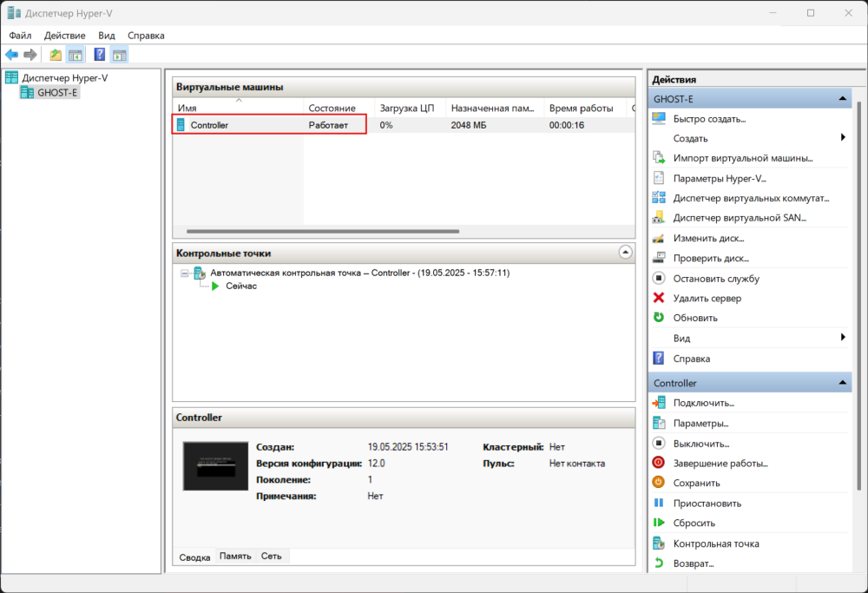
Task: Click the red X Удалить сервер icon
Action: [x=659, y=298]
